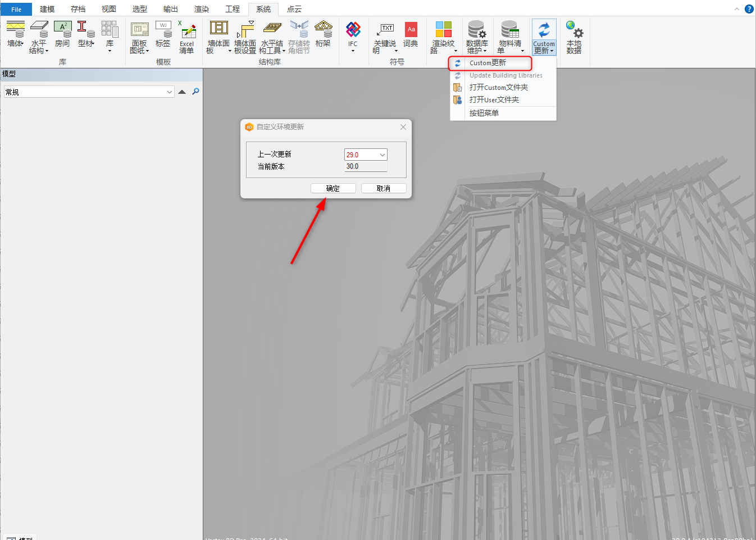Open the 墙体 wall library tool
This screenshot has width=756, height=540.
click(15, 35)
